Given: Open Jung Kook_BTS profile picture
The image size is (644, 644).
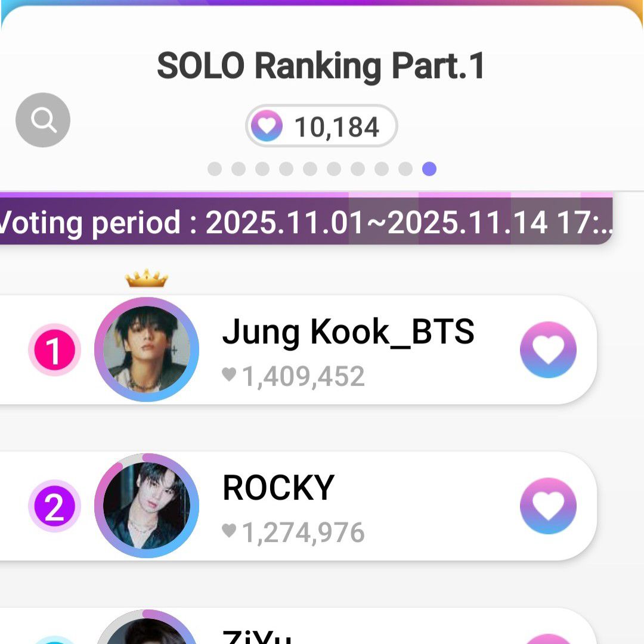Looking at the screenshot, I should pyautogui.click(x=146, y=349).
